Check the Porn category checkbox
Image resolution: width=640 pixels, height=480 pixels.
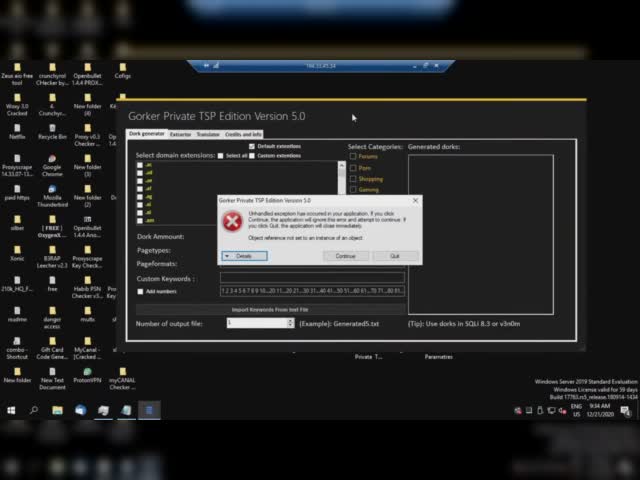(x=353, y=168)
